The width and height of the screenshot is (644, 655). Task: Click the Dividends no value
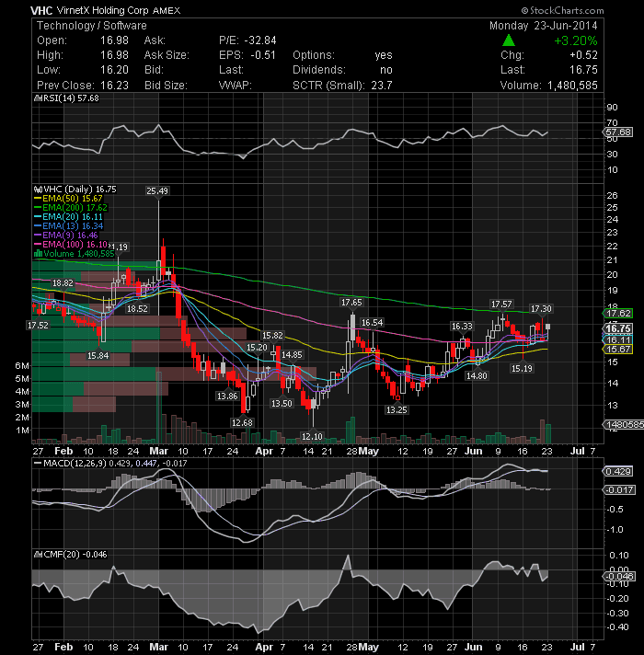386,70
